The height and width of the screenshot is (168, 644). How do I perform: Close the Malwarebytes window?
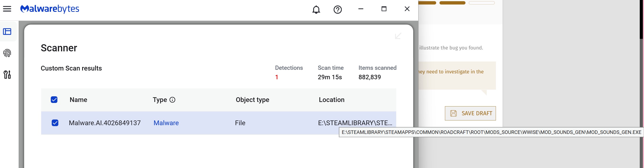(407, 9)
